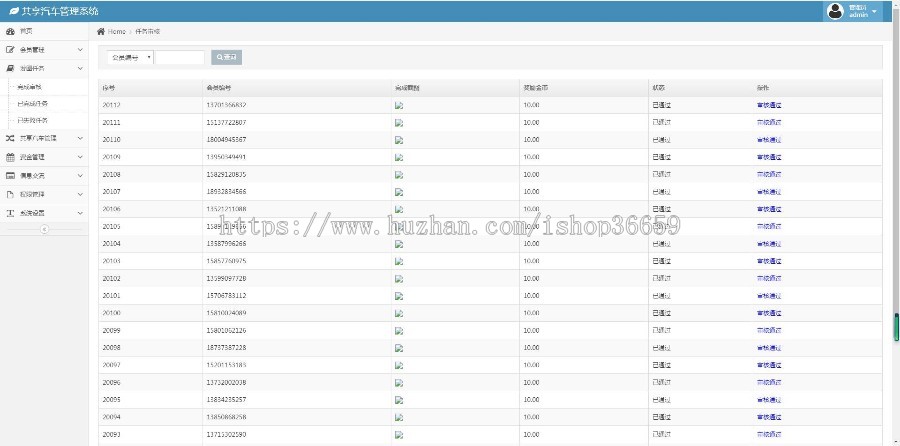Go to the Home breadcrumb link

[x=117, y=32]
